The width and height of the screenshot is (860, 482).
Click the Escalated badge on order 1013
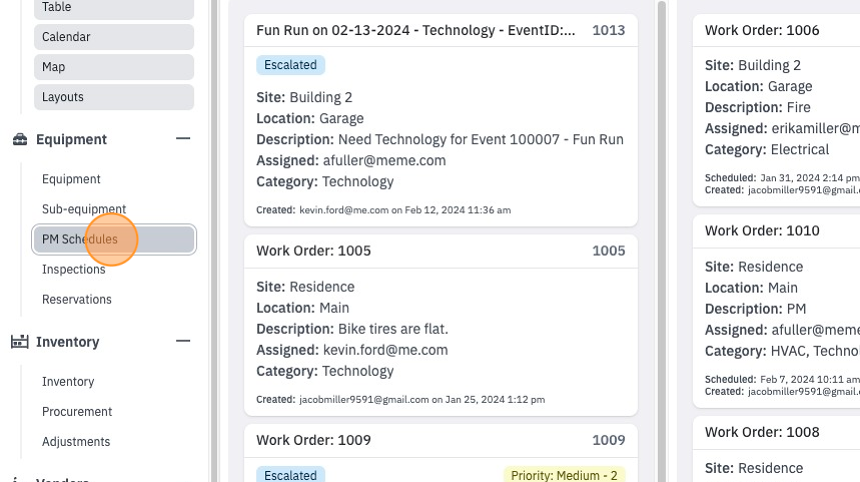click(x=291, y=65)
